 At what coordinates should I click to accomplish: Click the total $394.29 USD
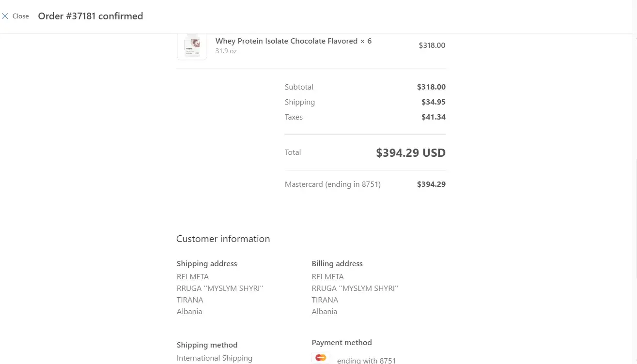[x=410, y=153]
